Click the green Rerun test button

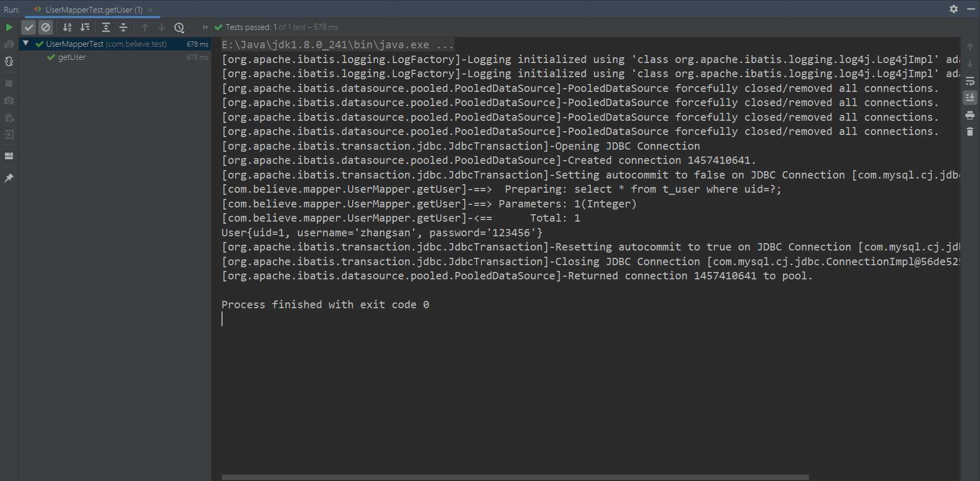[9, 27]
